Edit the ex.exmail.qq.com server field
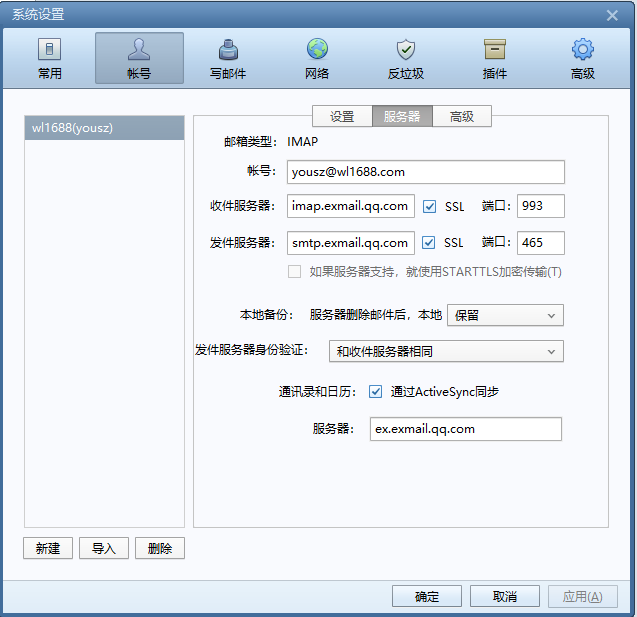637x617 pixels. (466, 429)
